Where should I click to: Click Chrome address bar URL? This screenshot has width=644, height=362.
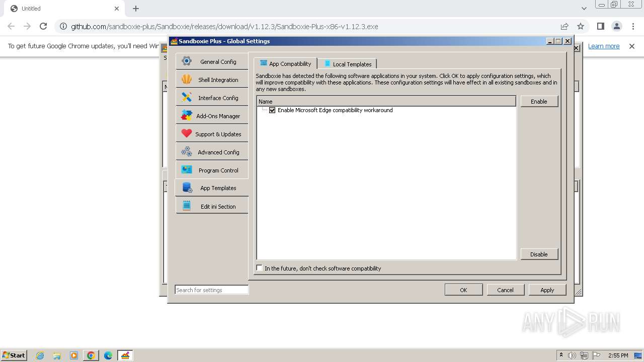[x=224, y=26]
